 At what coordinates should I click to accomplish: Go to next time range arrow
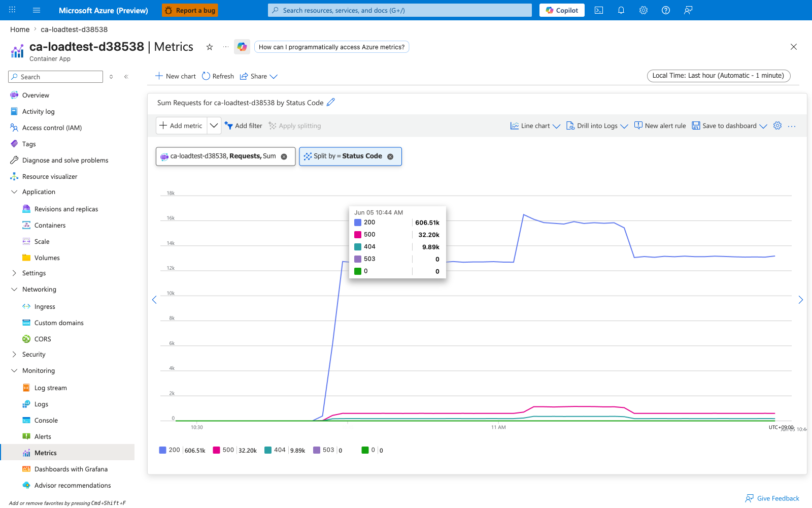coord(801,300)
